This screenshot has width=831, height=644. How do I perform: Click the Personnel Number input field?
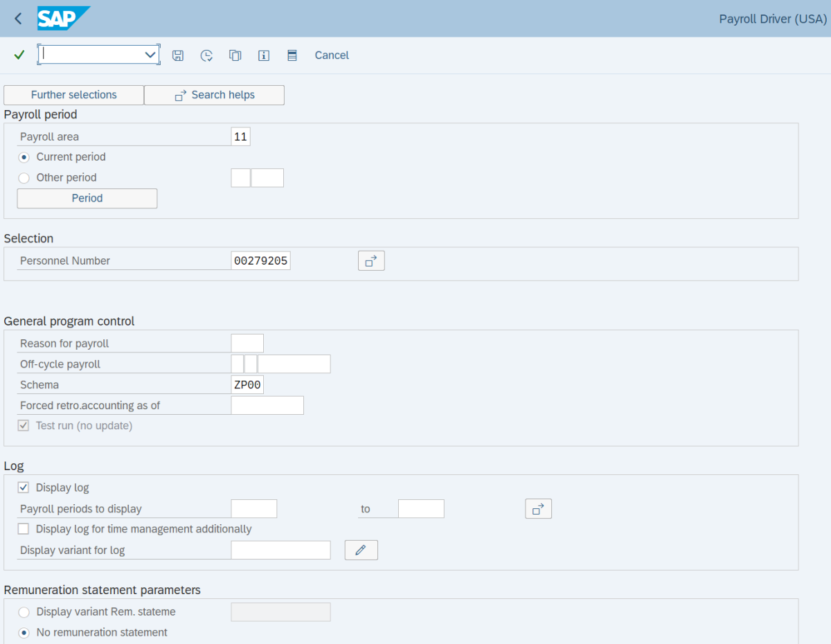coord(260,260)
